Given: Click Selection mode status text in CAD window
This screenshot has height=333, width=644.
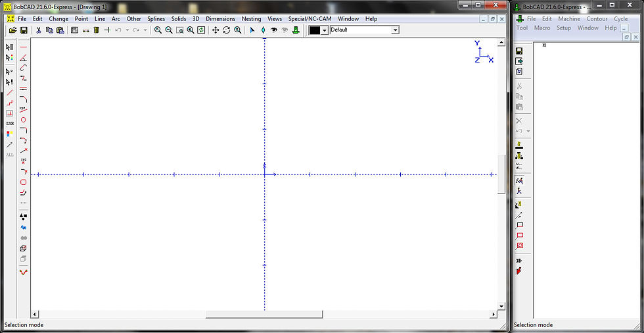Looking at the screenshot, I should tap(24, 325).
